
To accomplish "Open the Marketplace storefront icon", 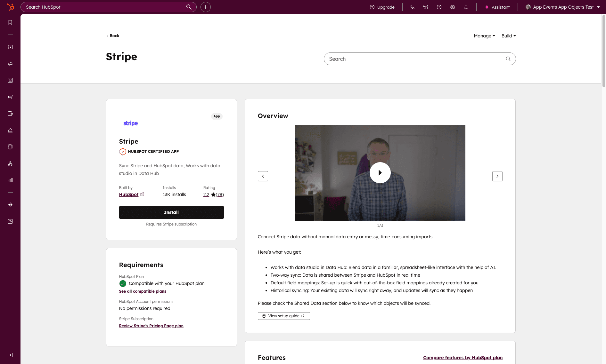I will click(426, 7).
